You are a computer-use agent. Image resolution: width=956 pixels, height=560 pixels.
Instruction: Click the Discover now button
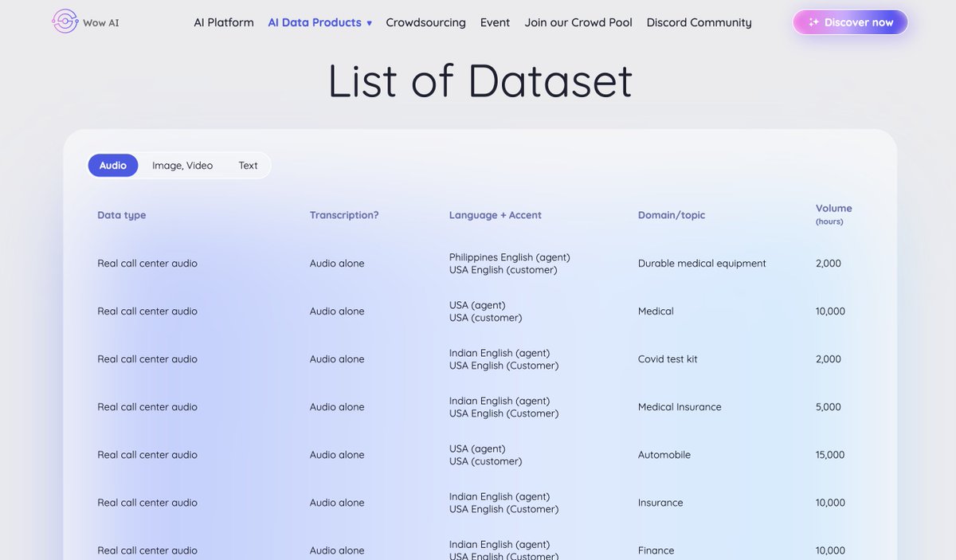(850, 22)
